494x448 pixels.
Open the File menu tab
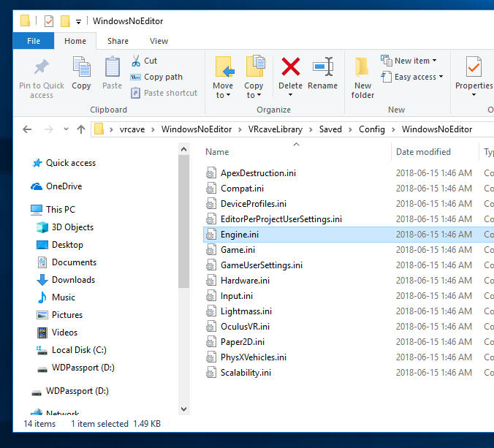pyautogui.click(x=34, y=41)
